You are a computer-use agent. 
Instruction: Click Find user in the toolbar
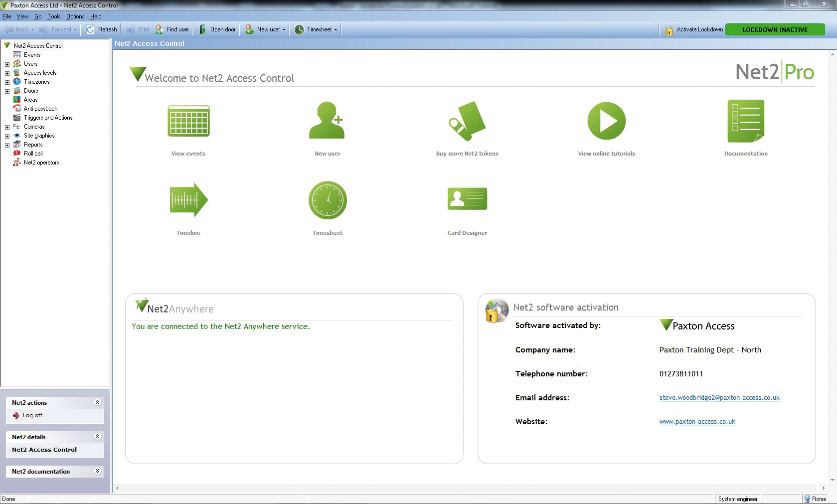172,29
